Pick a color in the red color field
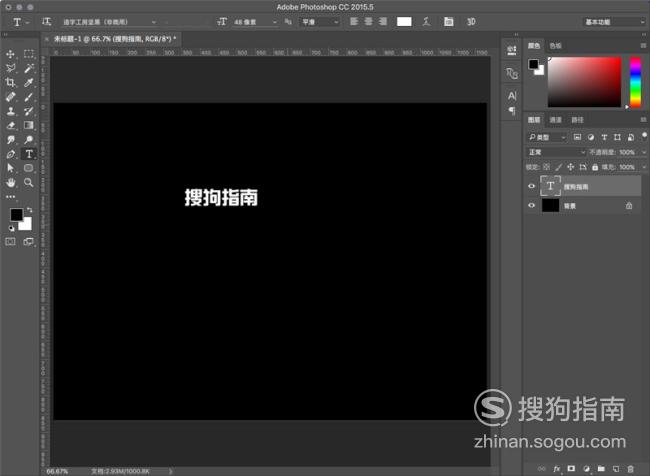Viewport: 650px width, 476px height. [585, 82]
